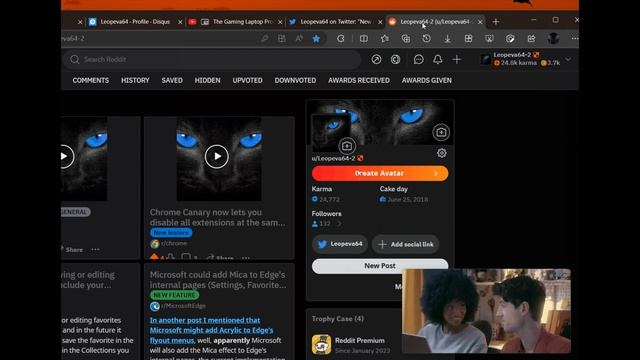Open the Disqus profile browser tab
Image resolution: width=640 pixels, height=360 pixels.
click(135, 22)
